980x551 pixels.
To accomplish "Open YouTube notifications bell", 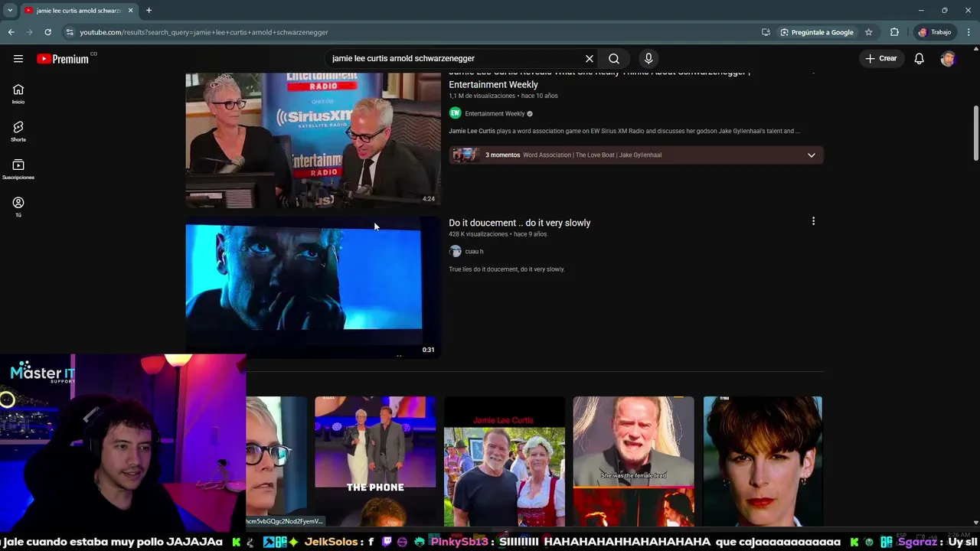I will [x=920, y=58].
